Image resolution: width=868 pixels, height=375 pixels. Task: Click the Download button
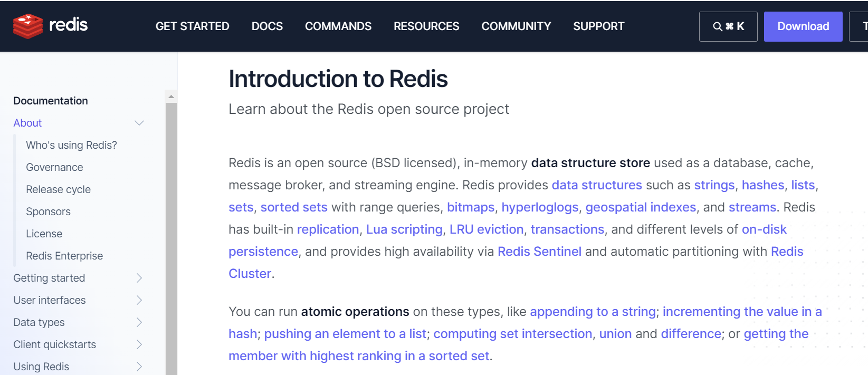click(x=803, y=26)
